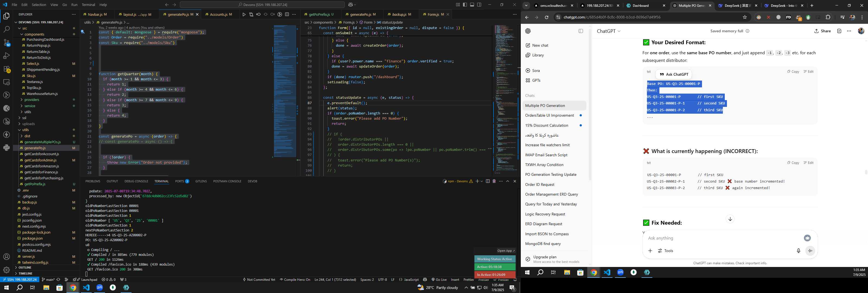Image resolution: width=868 pixels, height=293 pixels.
Task: Switch to Dashboard tab in Chrome
Action: (645, 5)
